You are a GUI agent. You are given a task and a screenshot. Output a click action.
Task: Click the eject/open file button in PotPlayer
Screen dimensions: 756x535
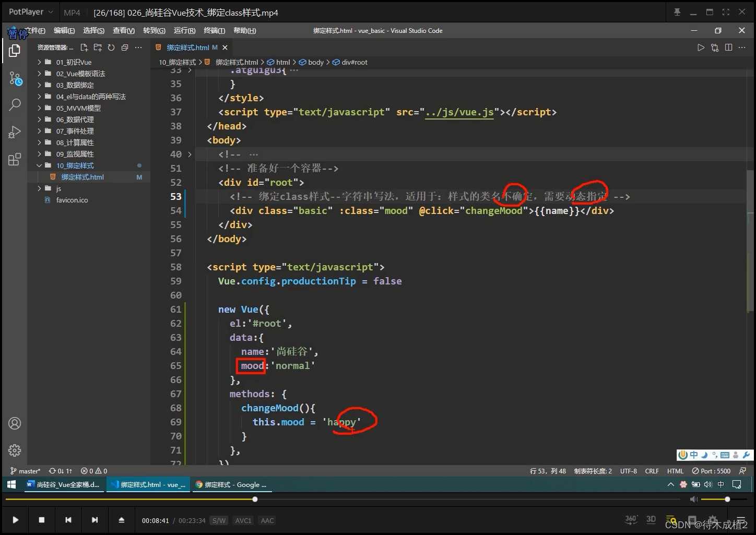[x=121, y=520]
